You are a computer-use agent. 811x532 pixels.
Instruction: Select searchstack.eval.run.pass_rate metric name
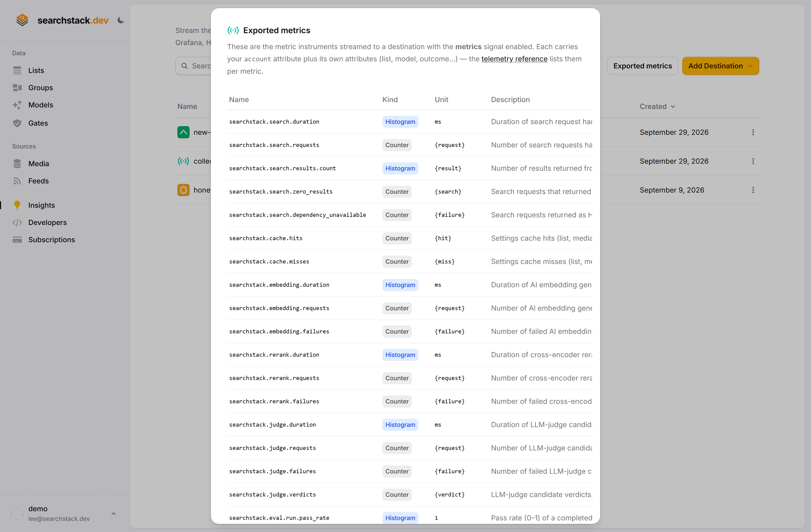[279, 518]
